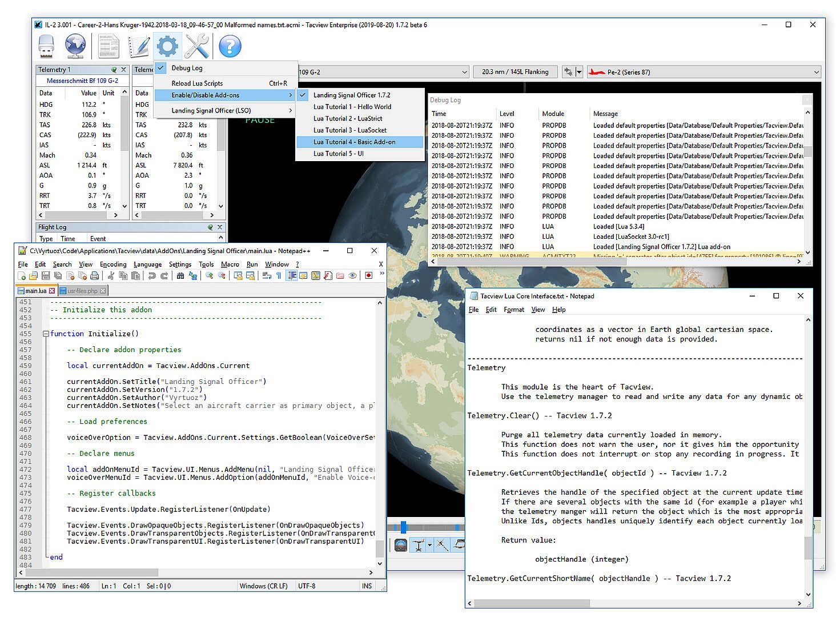Click the USB drive recording icon

pyautogui.click(x=46, y=46)
